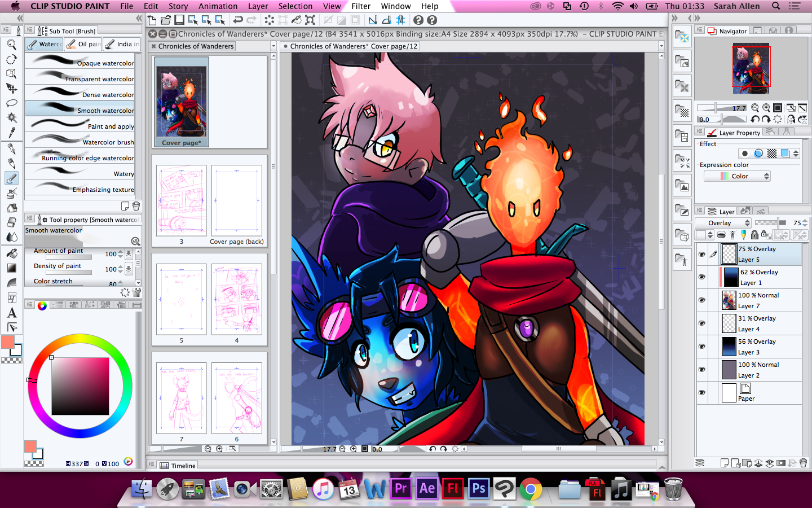
Task: Hide Layer 3 visibility eye
Action: click(x=702, y=347)
